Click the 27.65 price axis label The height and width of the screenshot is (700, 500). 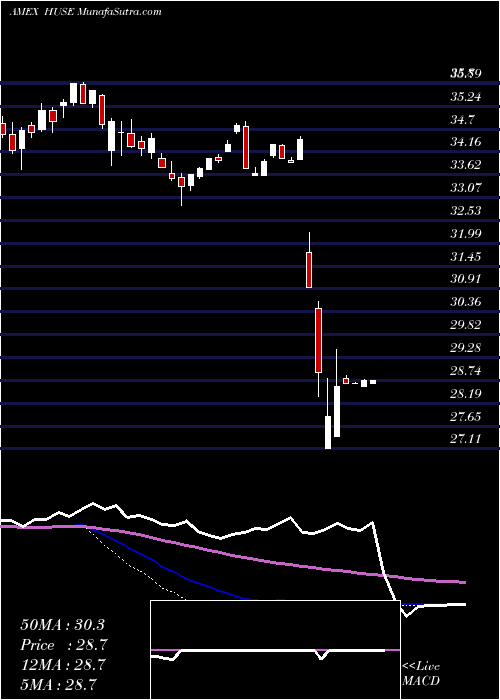pos(466,417)
